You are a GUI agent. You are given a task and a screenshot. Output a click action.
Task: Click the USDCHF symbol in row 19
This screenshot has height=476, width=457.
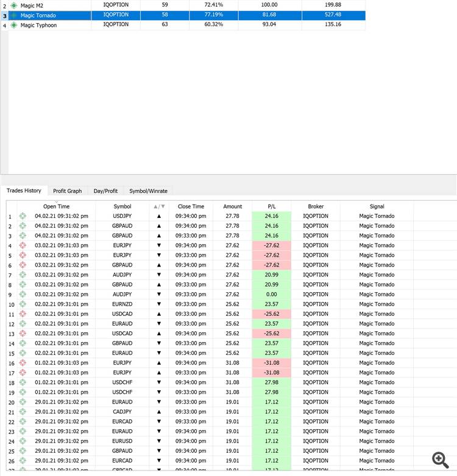point(122,392)
